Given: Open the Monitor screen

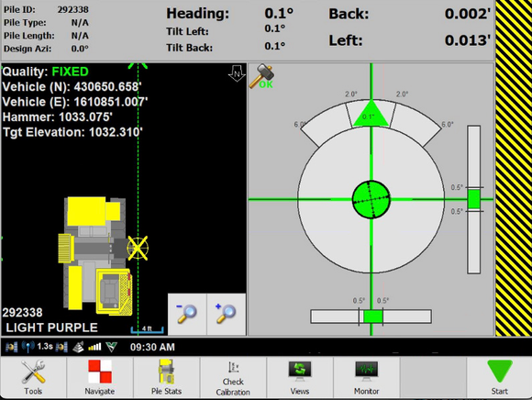Looking at the screenshot, I should click(366, 377).
